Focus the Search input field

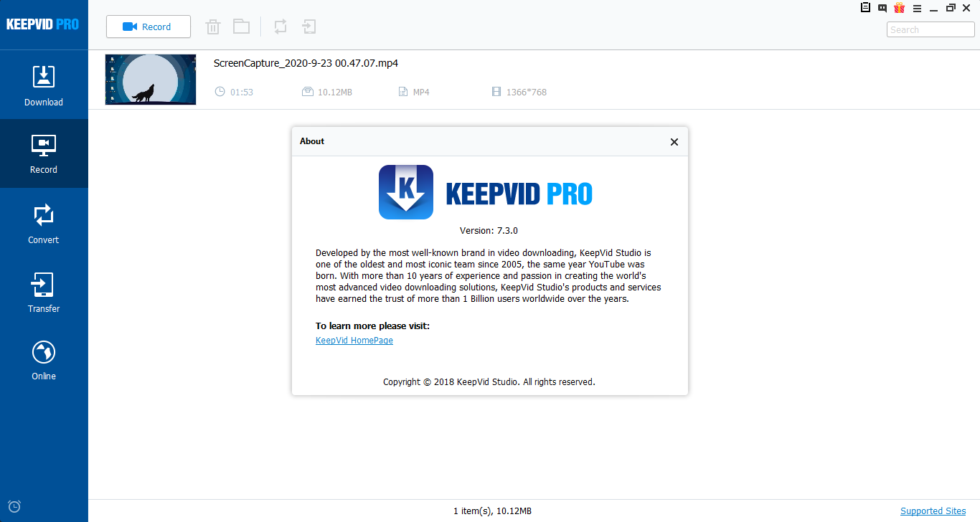930,29
